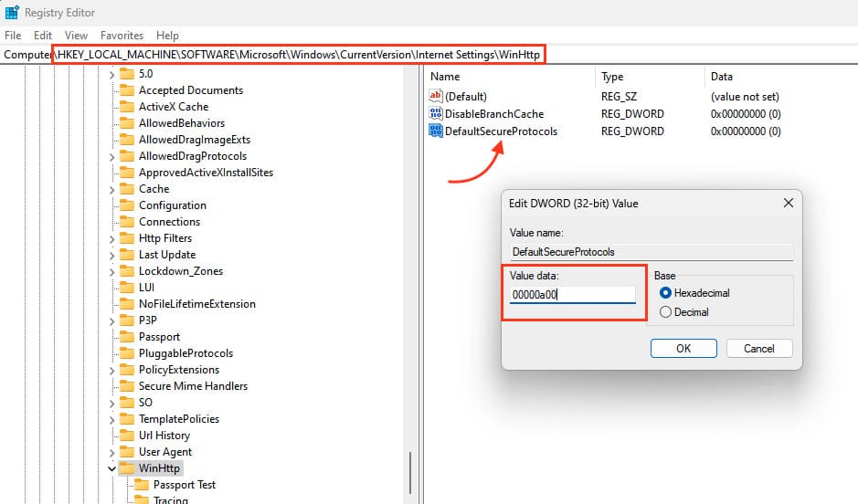Select the Decimal base radio button
Viewport: 858px width, 504px height.
click(665, 312)
